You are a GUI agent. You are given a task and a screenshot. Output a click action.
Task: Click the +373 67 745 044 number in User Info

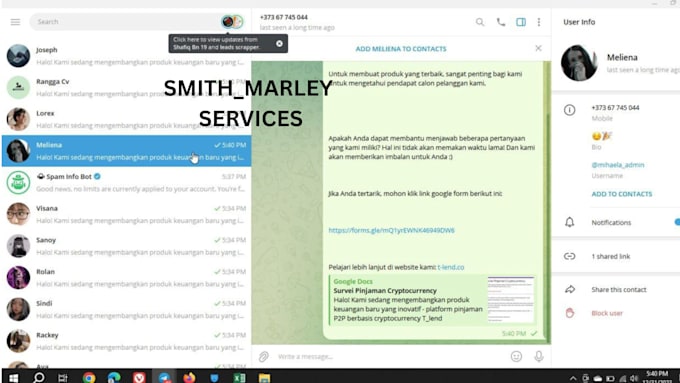click(615, 108)
